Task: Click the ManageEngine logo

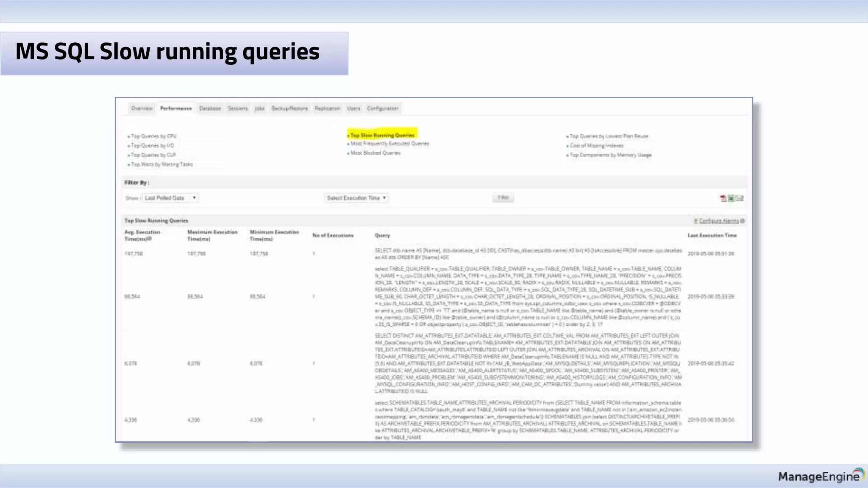Action: (x=821, y=476)
